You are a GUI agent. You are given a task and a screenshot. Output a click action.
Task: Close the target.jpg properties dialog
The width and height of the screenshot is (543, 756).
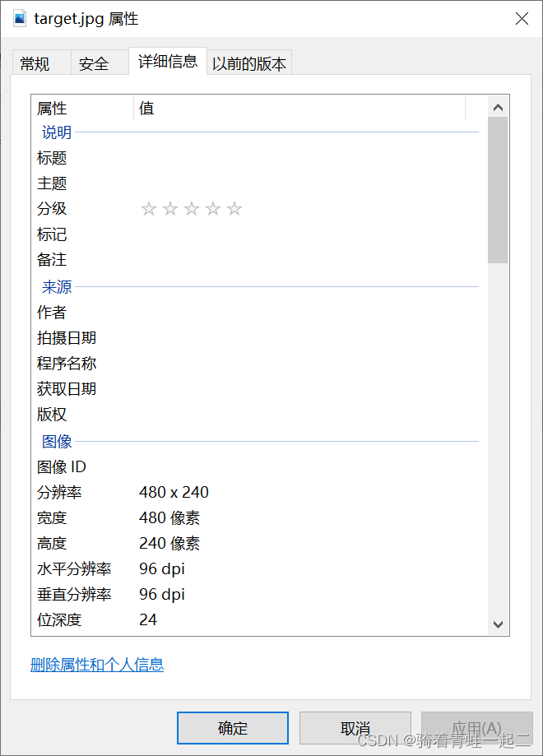(522, 19)
